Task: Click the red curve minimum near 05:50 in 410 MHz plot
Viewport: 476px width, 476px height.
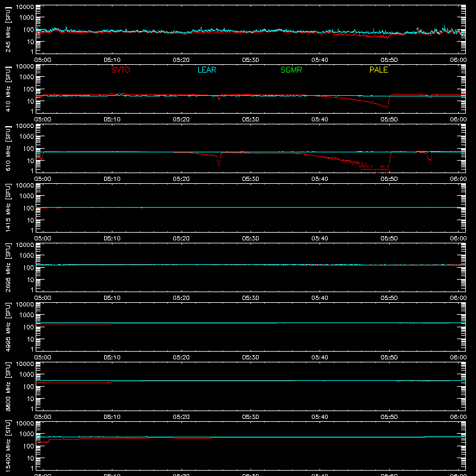Action: click(387, 107)
